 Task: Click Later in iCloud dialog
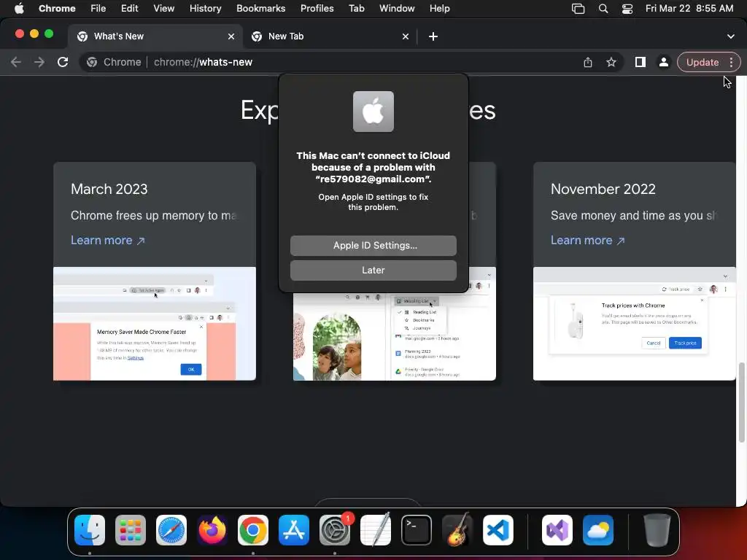coord(373,270)
